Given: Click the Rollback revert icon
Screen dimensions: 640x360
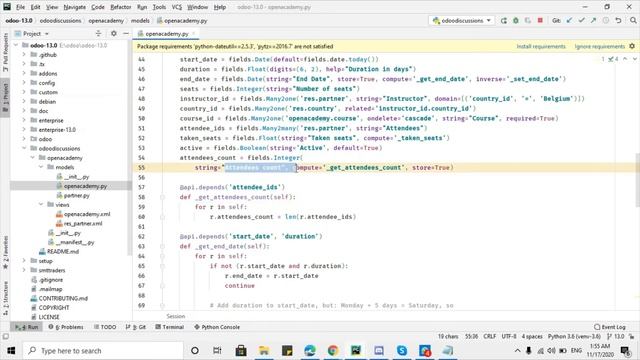Looking at the screenshot, I should click(618, 20).
